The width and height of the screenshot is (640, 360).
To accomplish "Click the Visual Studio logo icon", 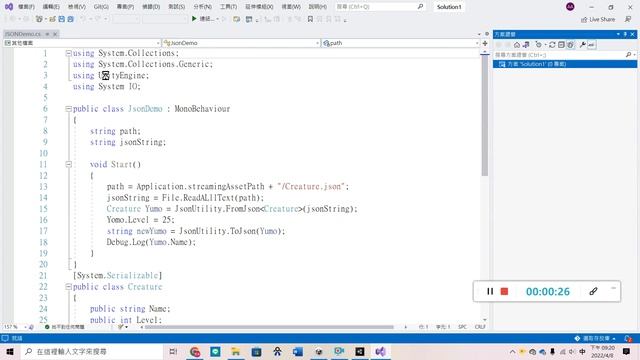I will (x=9, y=7).
